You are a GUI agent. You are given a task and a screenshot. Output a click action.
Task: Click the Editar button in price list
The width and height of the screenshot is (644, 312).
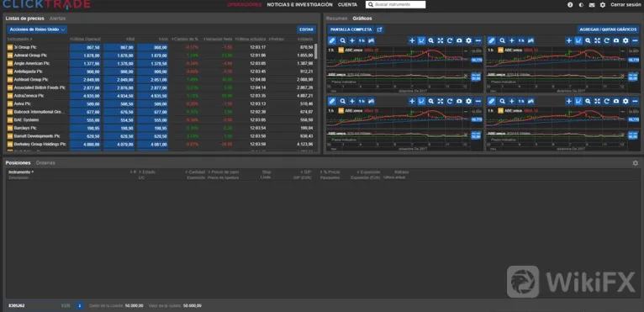coord(306,29)
